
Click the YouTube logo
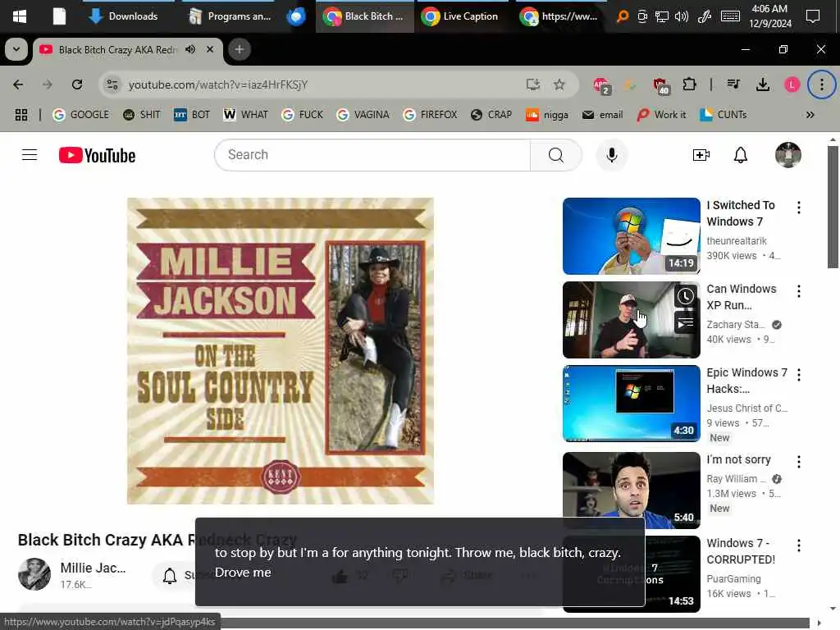tap(97, 155)
